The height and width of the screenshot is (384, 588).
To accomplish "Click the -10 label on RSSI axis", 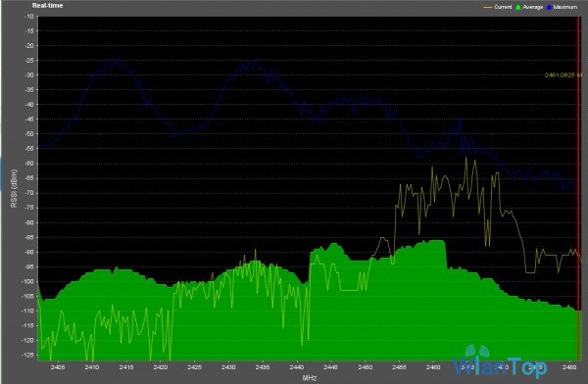I will (x=29, y=17).
